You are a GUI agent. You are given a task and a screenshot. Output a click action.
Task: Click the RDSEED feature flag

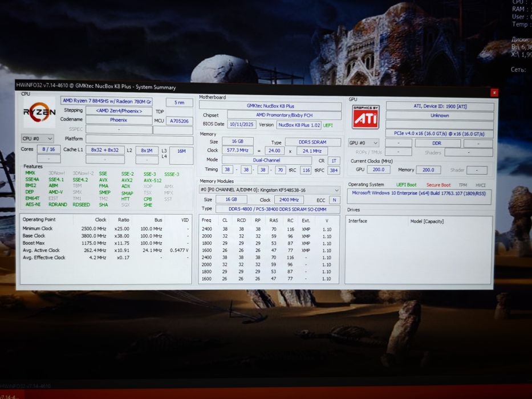click(x=81, y=205)
